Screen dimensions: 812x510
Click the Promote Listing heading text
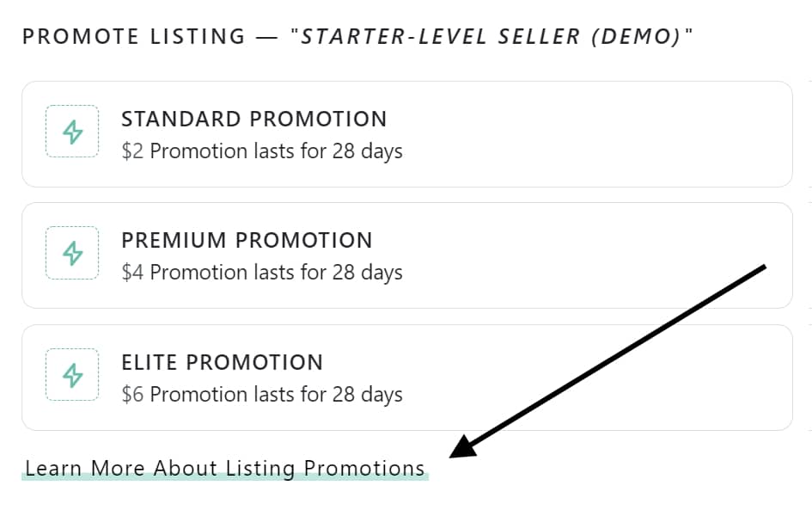(133, 36)
